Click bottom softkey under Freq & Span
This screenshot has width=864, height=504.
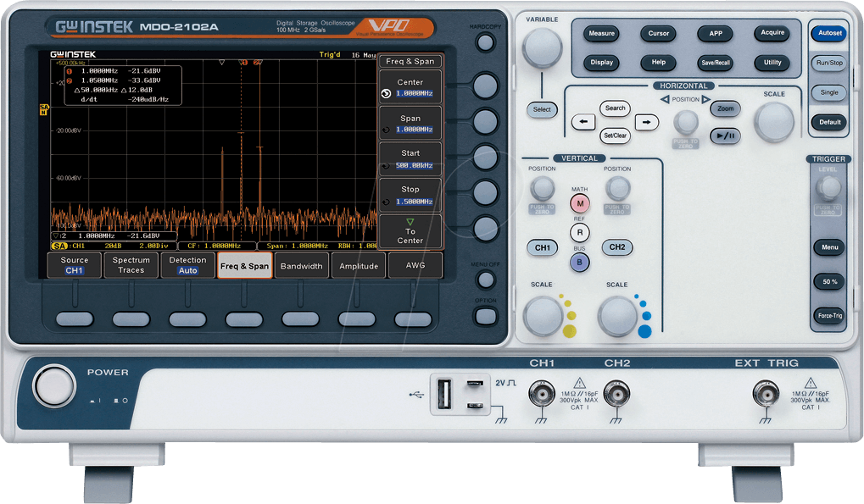tap(244, 319)
